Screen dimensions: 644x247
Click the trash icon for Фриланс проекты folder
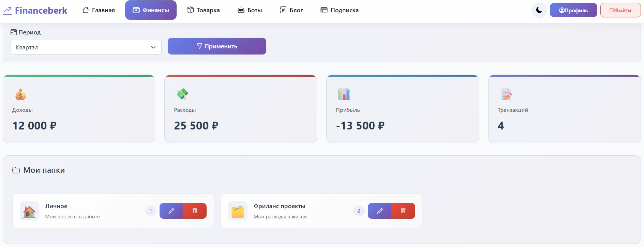[x=403, y=211]
